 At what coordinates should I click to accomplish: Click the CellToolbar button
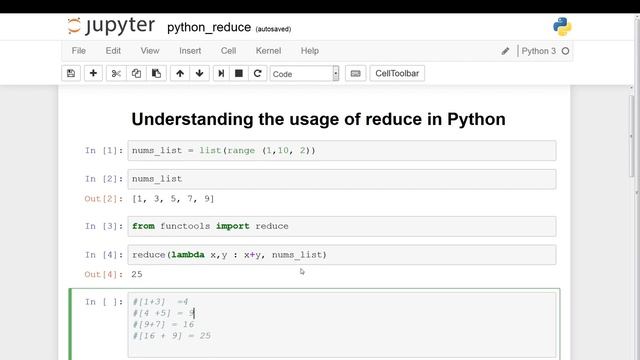397,73
